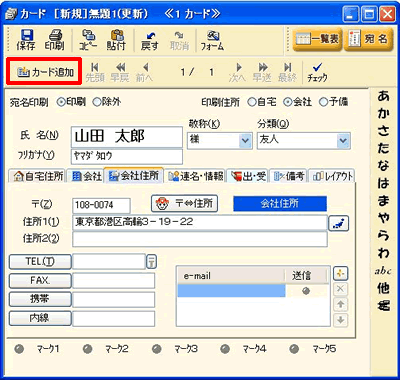Click the 他 index entry
Screen dimensions: 400x380
384,288
